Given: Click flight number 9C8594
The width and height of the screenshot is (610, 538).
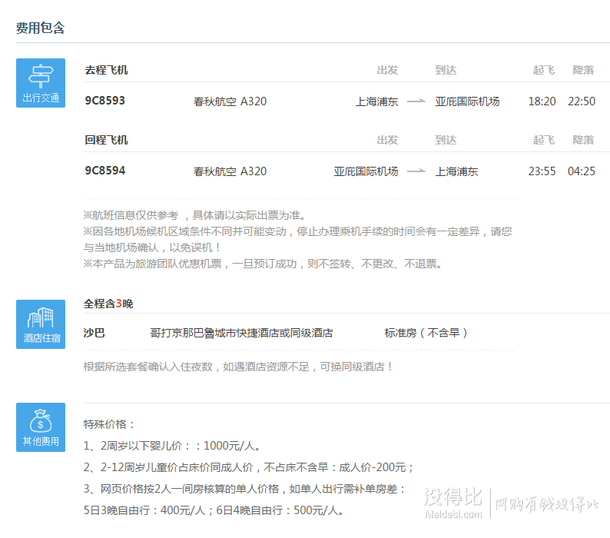Looking at the screenshot, I should (x=105, y=171).
